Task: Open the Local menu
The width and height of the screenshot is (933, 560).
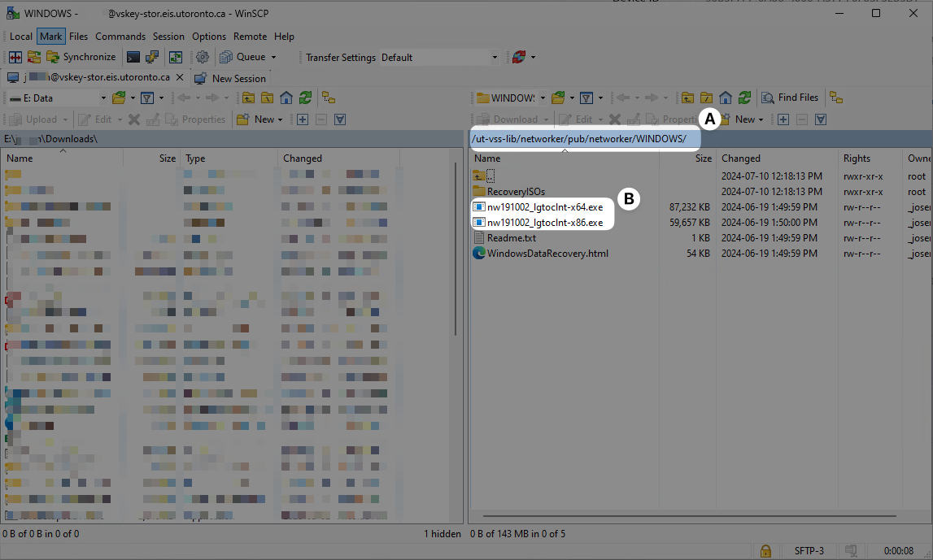Action: tap(21, 37)
